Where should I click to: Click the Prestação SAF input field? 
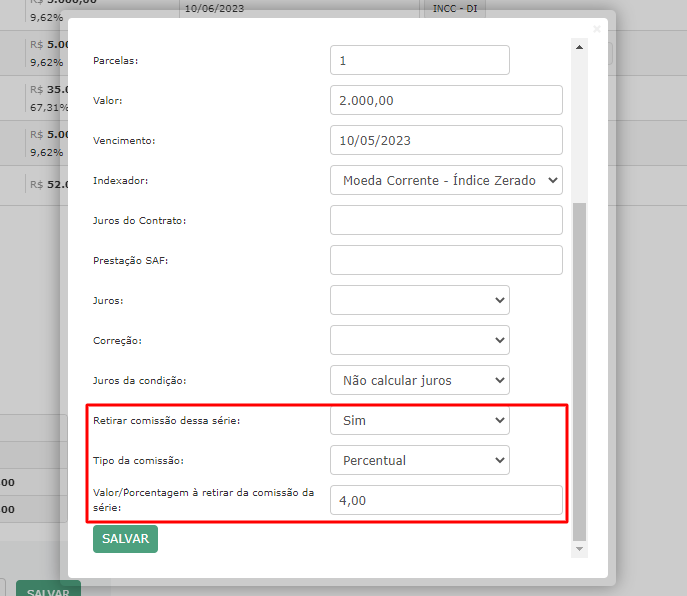(x=446, y=260)
